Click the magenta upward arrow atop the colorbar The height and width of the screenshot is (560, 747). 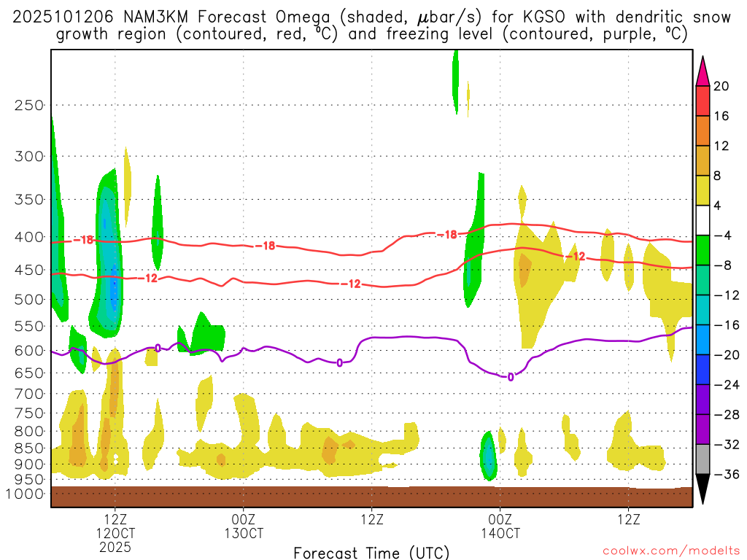(703, 72)
